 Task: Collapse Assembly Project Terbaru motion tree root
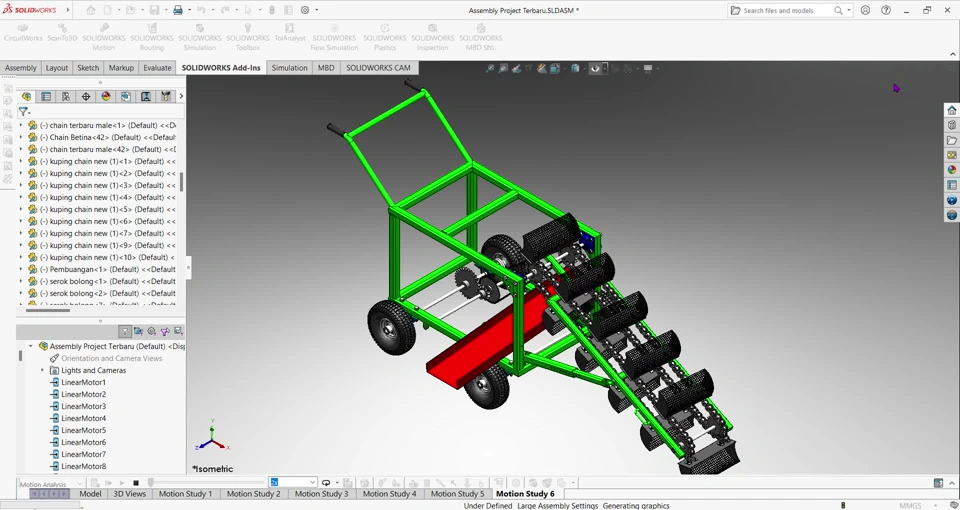pos(31,346)
